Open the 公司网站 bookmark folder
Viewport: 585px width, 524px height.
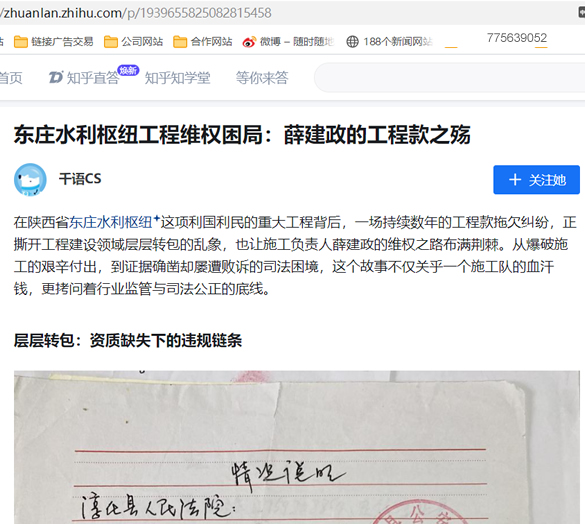[x=133, y=41]
